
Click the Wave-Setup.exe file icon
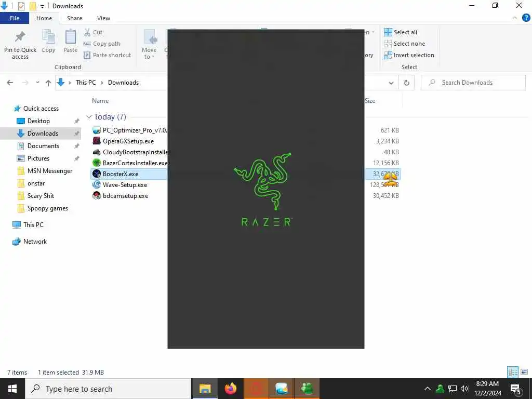point(97,184)
